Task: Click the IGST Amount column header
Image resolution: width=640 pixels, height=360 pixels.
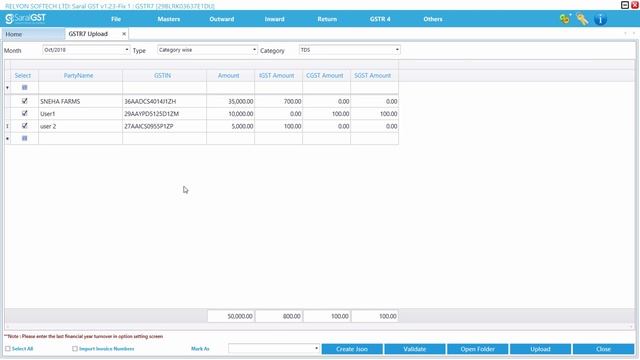Action: [x=278, y=76]
